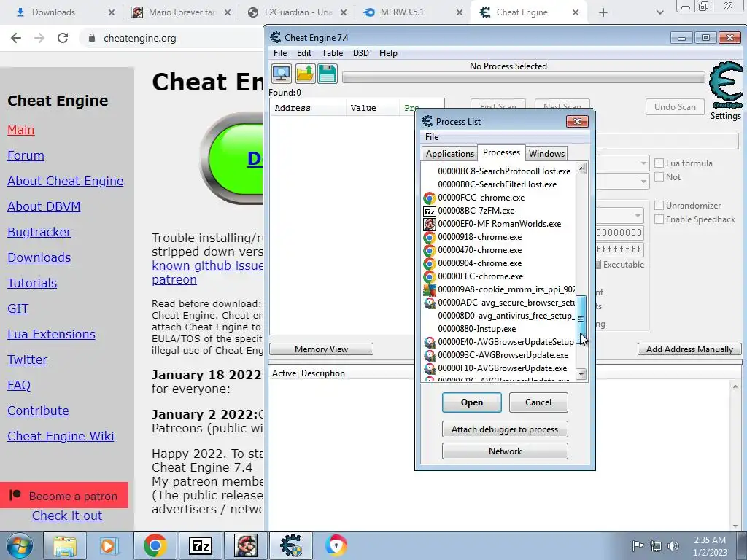Viewport: 747px width, 560px height.
Task: Select 00000E40-AVGBrowserUpdateSetup process
Action: click(x=499, y=342)
